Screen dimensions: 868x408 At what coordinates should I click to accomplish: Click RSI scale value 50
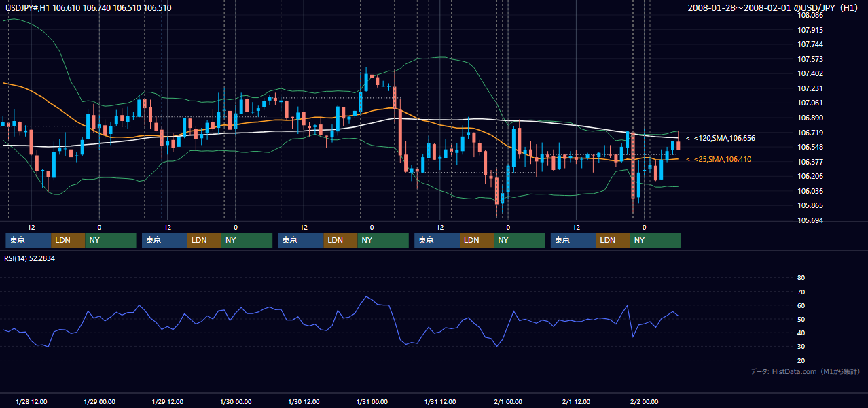coord(801,320)
